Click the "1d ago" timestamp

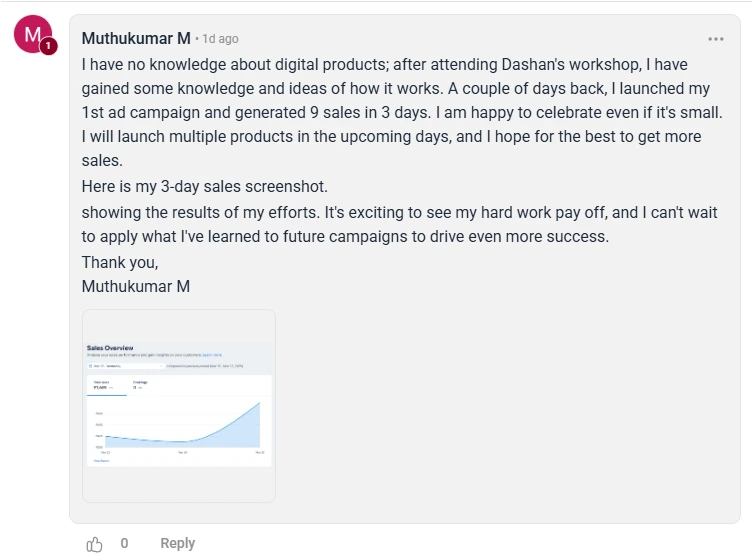pos(220,39)
